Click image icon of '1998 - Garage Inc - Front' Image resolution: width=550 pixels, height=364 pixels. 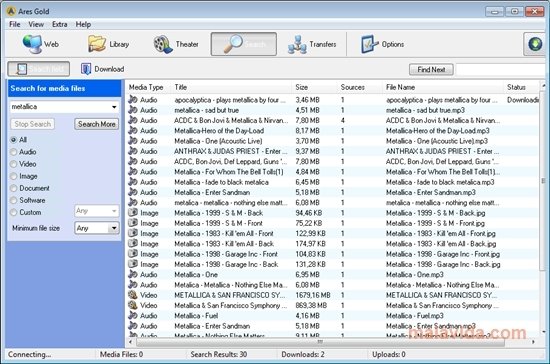(x=133, y=254)
